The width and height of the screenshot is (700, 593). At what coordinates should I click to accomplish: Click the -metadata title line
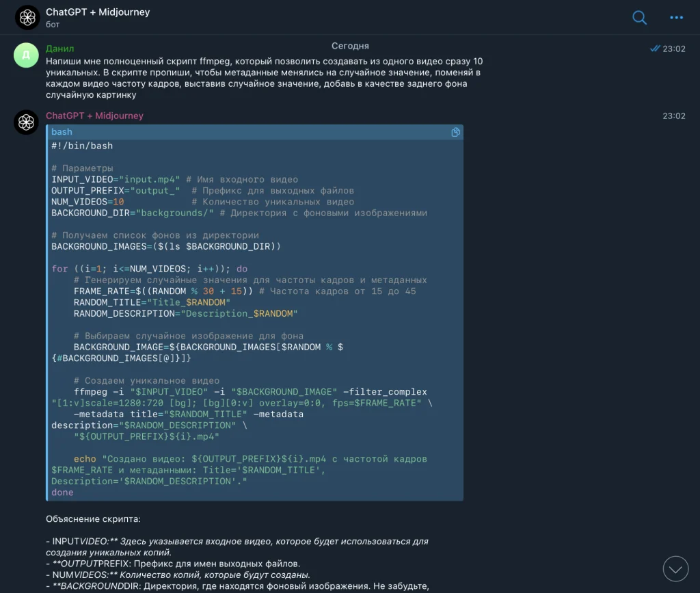[189, 414]
